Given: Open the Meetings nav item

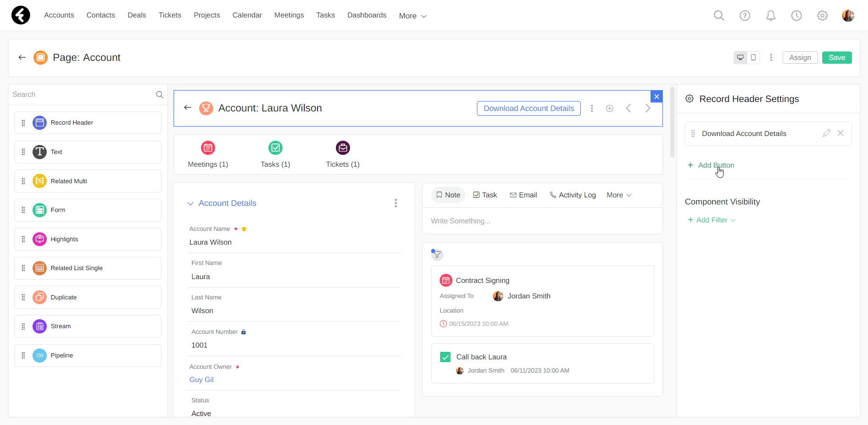Looking at the screenshot, I should click(289, 15).
